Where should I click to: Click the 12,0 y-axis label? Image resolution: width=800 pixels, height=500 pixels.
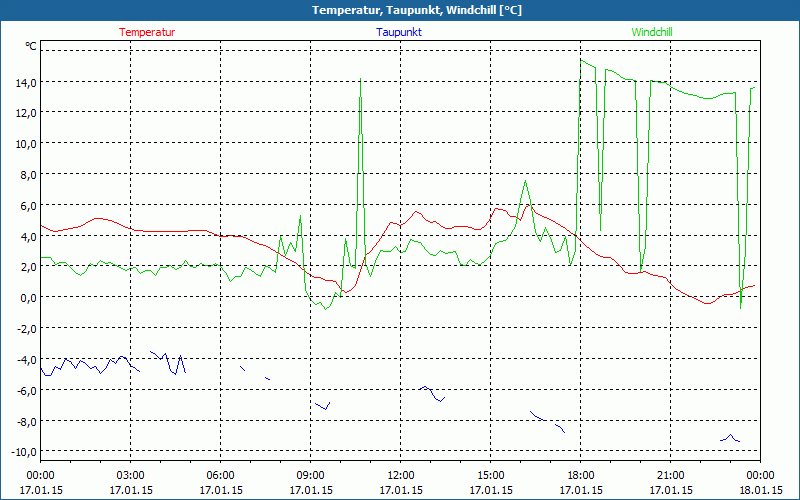(26, 113)
